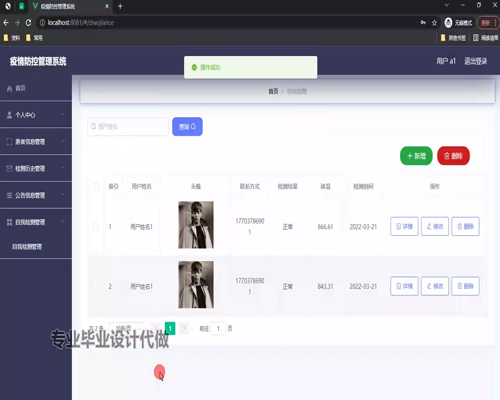Expand the 公告信息管理 chevron

tap(62, 195)
